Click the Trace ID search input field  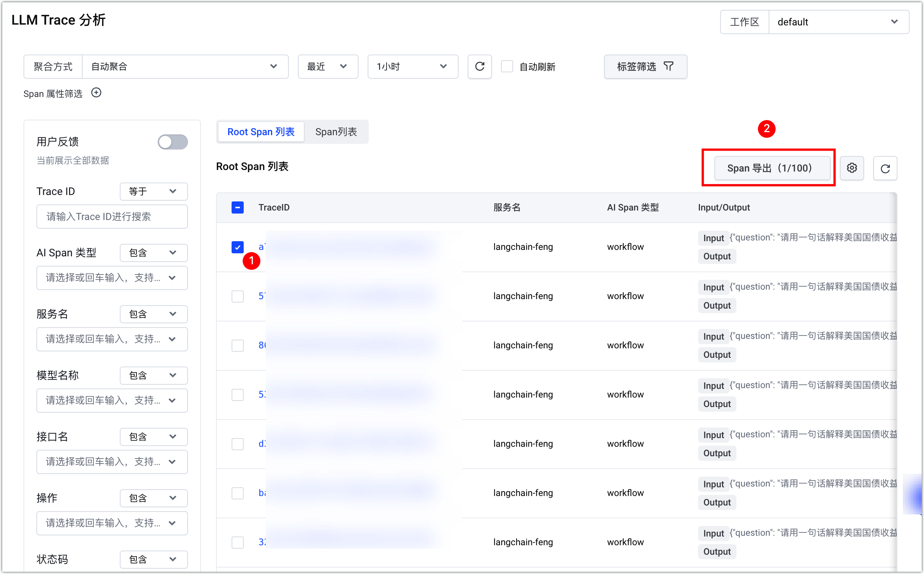pyautogui.click(x=112, y=217)
